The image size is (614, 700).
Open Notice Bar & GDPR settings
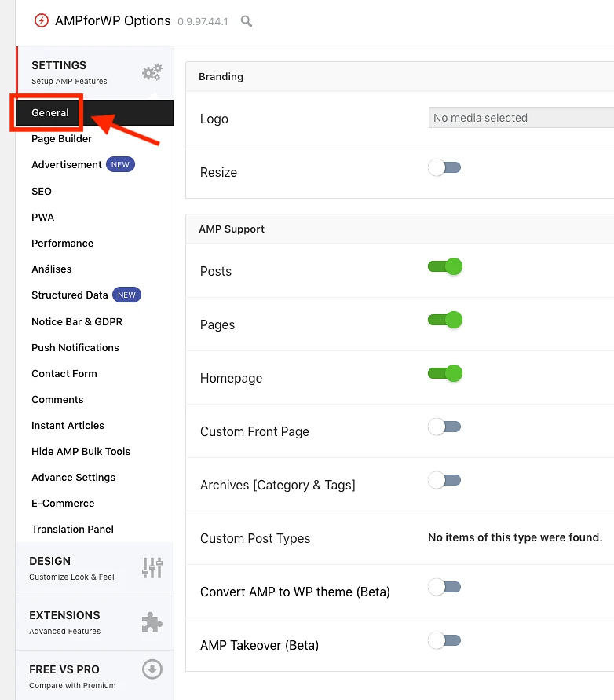click(77, 322)
